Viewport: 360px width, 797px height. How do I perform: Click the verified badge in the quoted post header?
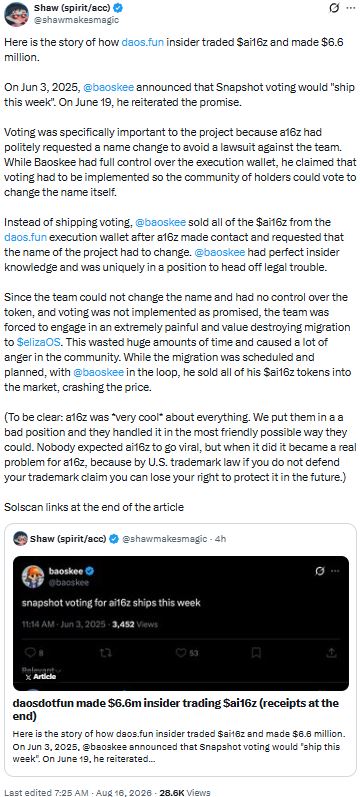[114, 539]
